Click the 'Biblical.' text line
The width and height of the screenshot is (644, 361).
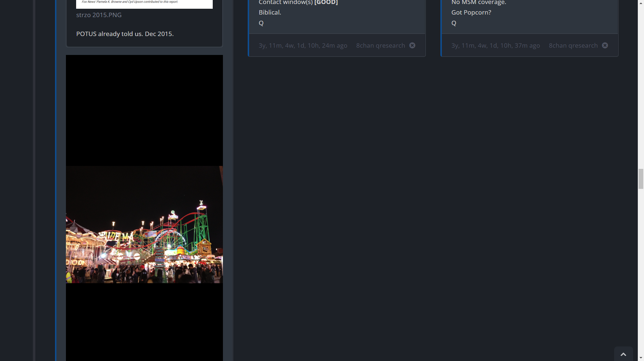[x=270, y=12]
